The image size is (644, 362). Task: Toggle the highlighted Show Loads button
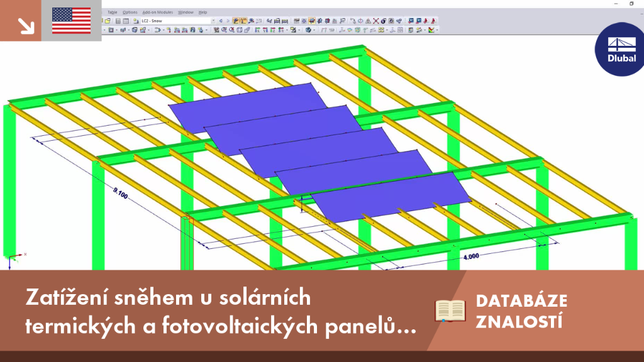[236, 21]
